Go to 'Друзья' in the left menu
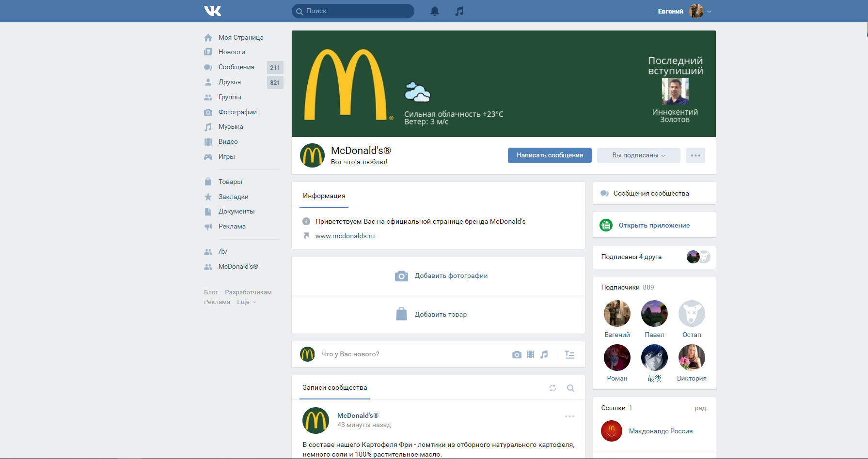The width and height of the screenshot is (868, 459). click(x=229, y=82)
